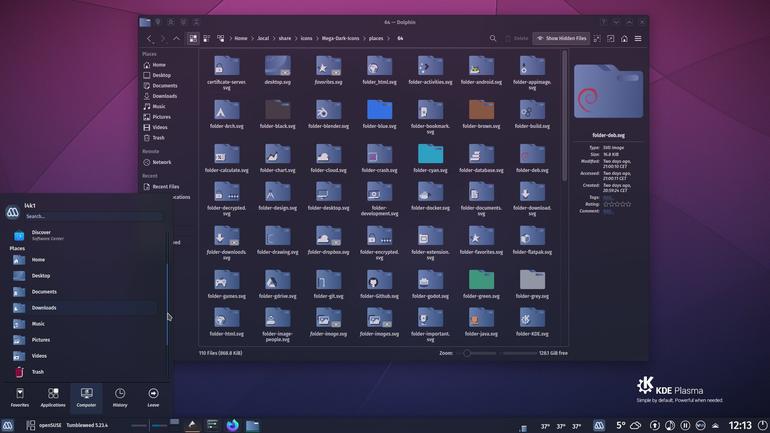Switch to compact view mode
The height and width of the screenshot is (433, 770).
207,38
